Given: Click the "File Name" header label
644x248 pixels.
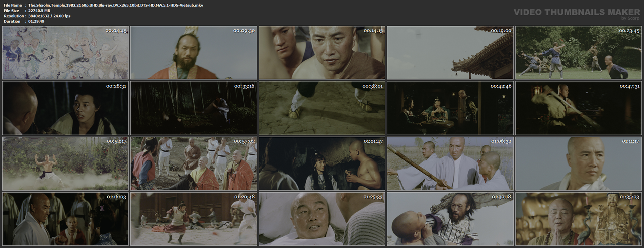Looking at the screenshot, I should click(x=12, y=5).
